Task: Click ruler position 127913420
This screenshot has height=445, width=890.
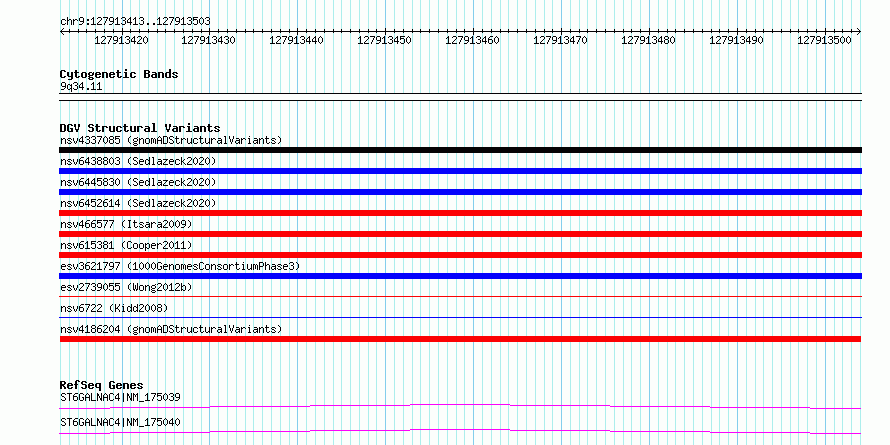Action: point(121,40)
